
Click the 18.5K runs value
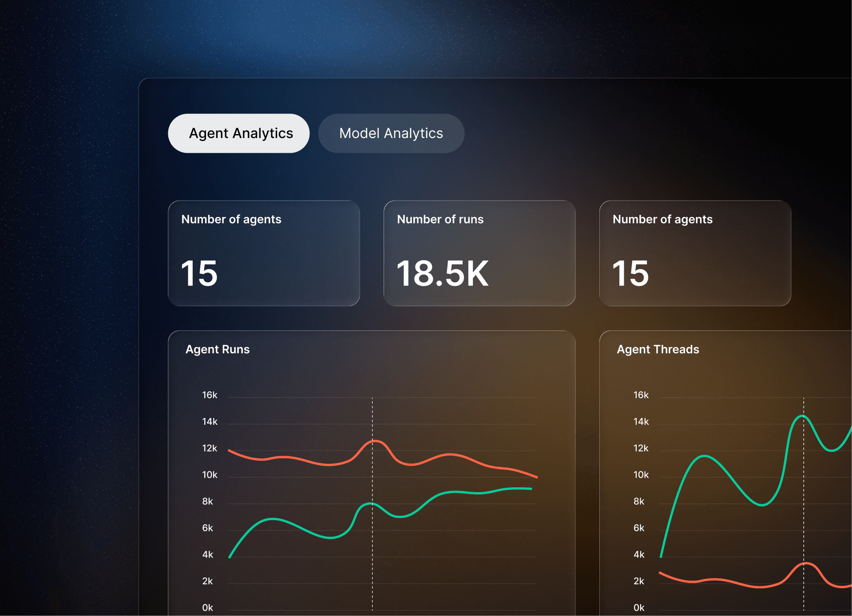pyautogui.click(x=442, y=273)
